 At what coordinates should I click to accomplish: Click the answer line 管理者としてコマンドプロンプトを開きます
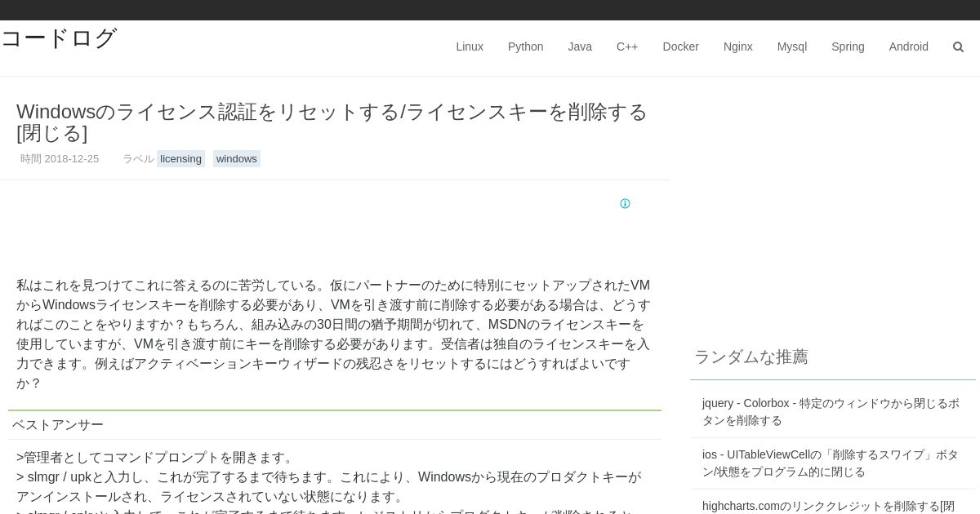[x=155, y=457]
